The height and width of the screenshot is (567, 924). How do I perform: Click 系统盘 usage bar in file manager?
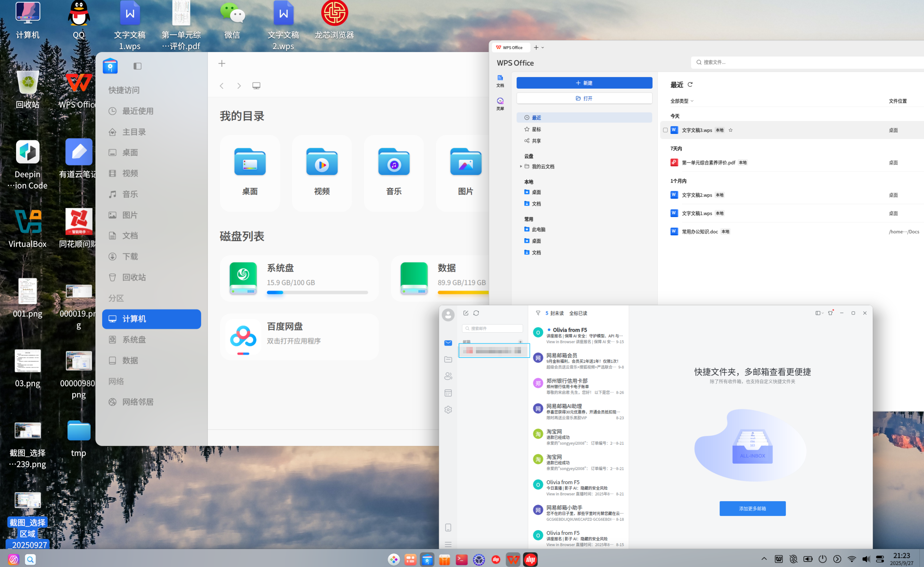pos(317,293)
